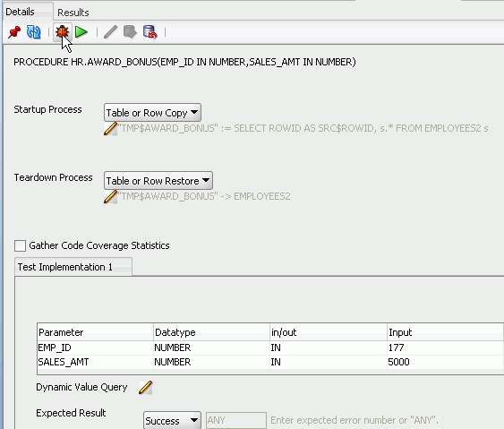This screenshot has height=429, width=504.
Task: Click the IN cell in EMP_ID row
Action: click(329, 347)
